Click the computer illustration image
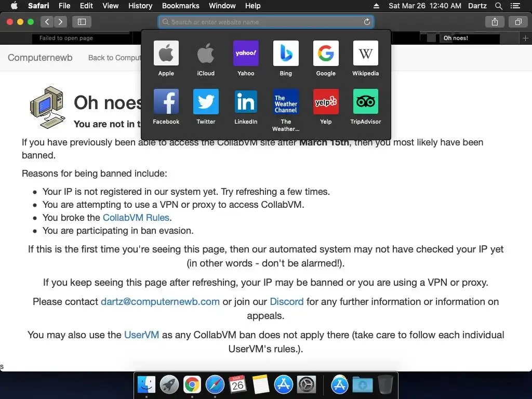The height and width of the screenshot is (399, 532). point(47,107)
